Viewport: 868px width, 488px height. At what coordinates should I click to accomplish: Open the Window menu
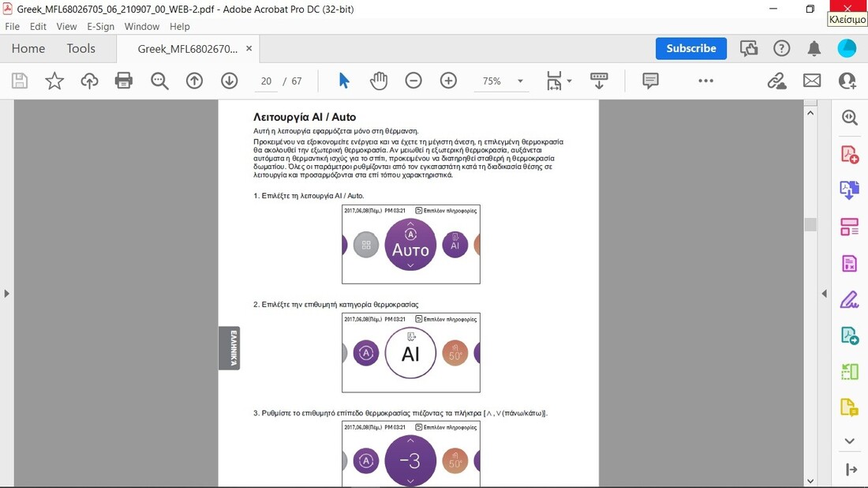tap(141, 26)
